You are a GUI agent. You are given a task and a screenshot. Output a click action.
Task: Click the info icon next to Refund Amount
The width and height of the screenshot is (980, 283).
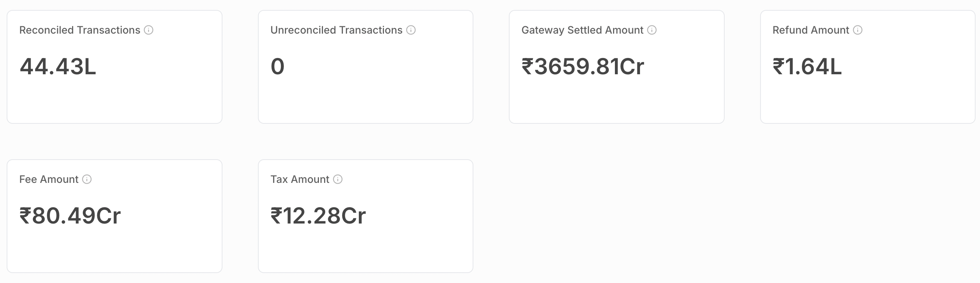click(x=857, y=30)
